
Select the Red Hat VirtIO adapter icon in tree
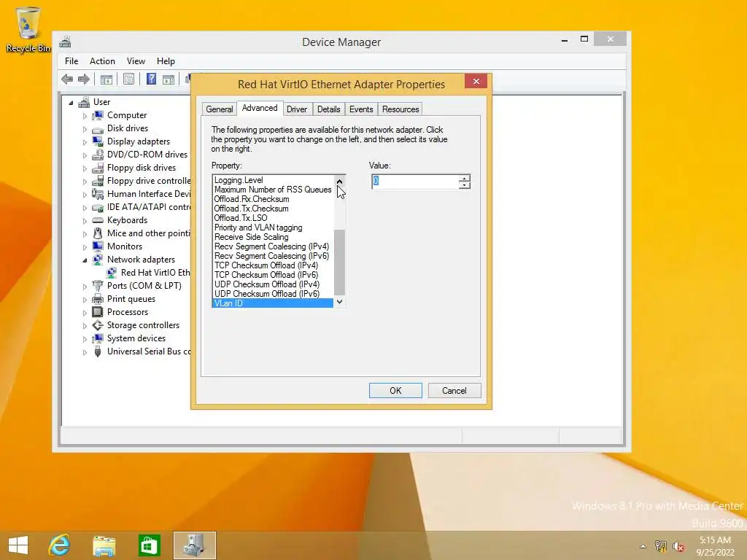click(x=112, y=273)
